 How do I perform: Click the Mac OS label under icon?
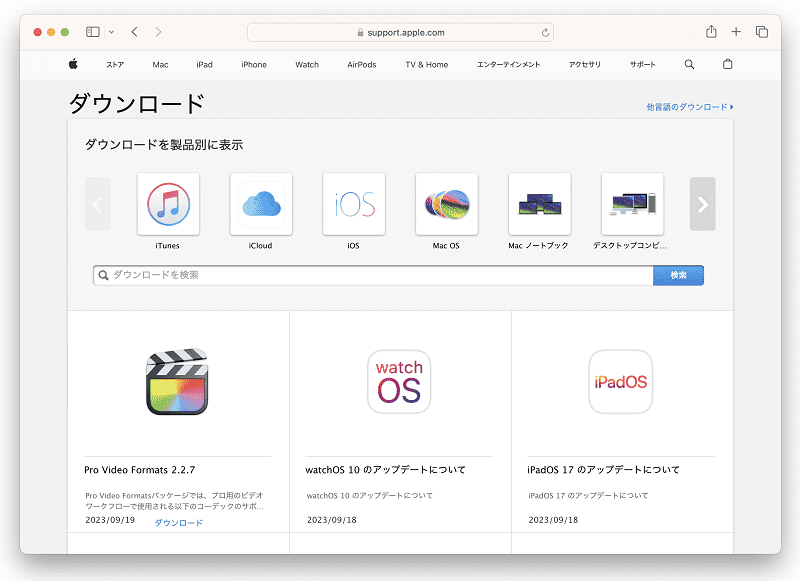click(x=446, y=246)
